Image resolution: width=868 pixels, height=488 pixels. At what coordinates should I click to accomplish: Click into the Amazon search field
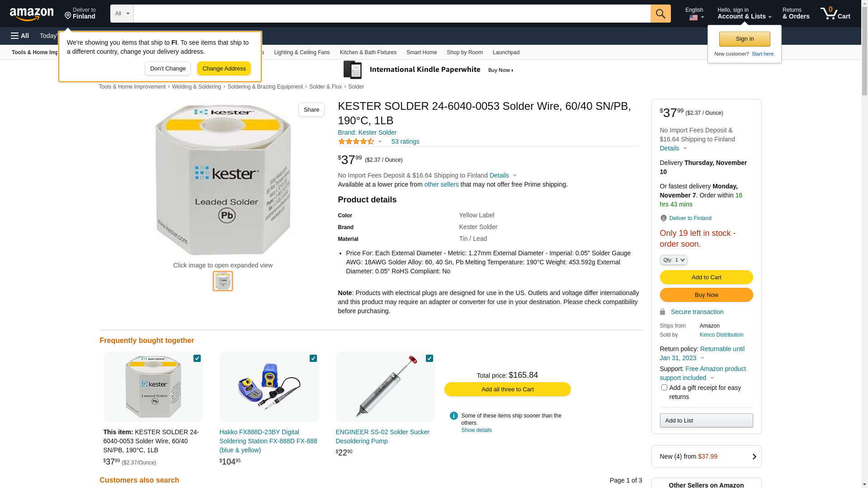[392, 14]
